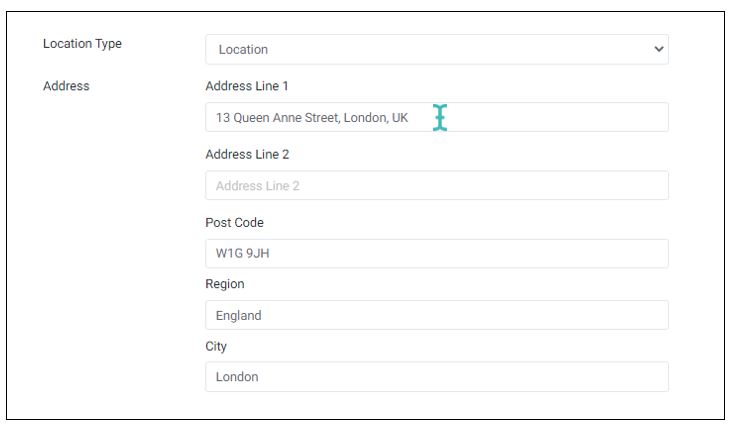Click the '13 Queen Anne Street' address text
Screen dimensions: 733x432
tap(278, 117)
